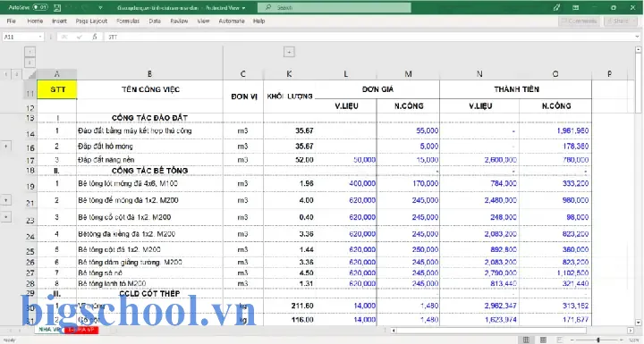Click the Search box in title bar
Image resolution: width=644 pixels, height=344 pixels.
point(334,7)
